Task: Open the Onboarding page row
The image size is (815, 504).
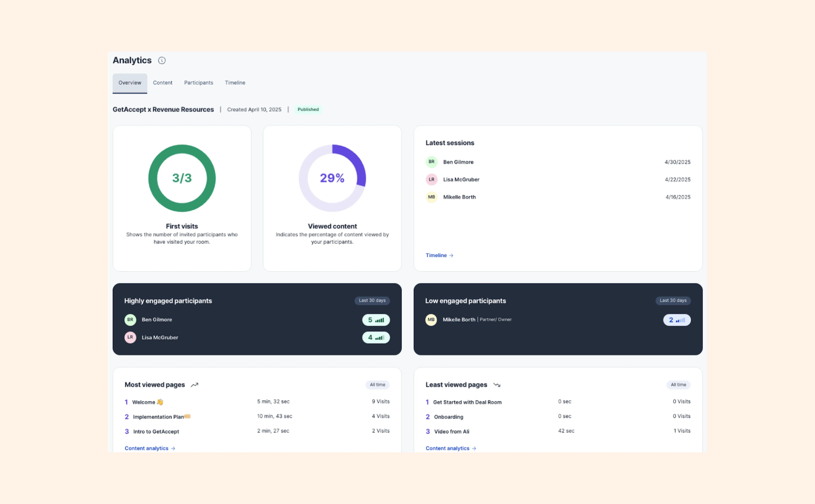Action: tap(558, 417)
